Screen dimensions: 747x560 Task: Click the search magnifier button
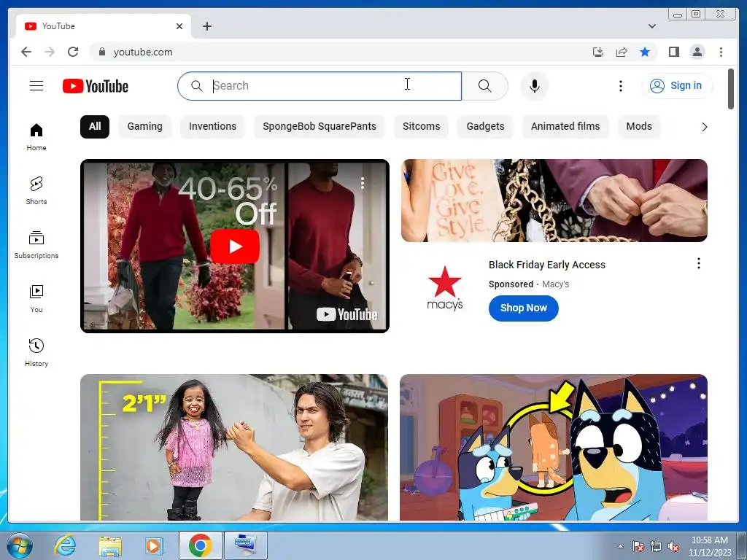(x=484, y=86)
